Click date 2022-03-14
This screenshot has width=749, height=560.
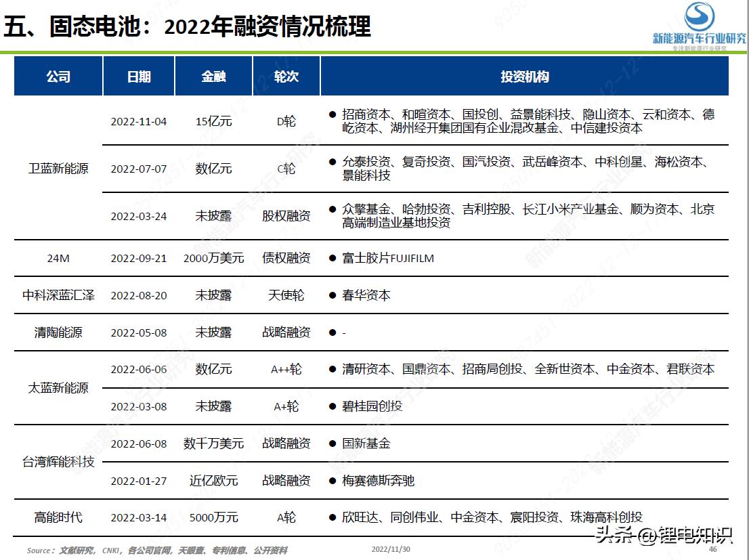pos(139,518)
